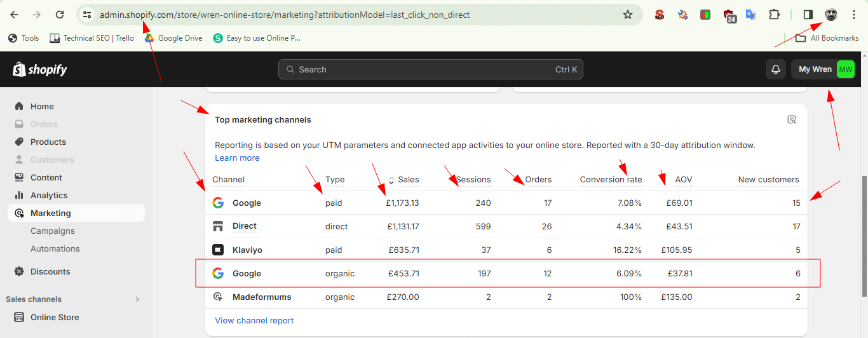Open Easy to use Online bookmark
The width and height of the screenshot is (868, 338).
point(257,38)
